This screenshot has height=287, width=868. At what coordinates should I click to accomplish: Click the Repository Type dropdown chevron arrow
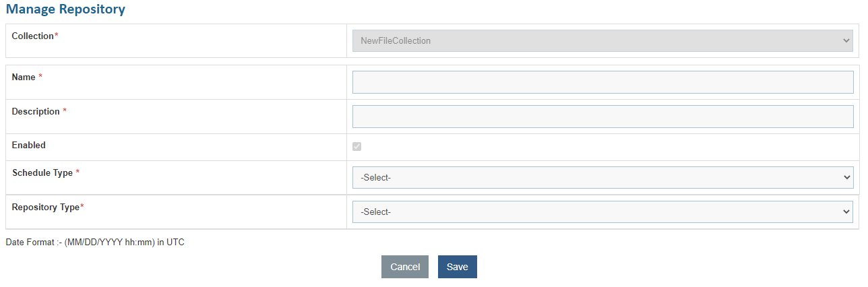847,212
